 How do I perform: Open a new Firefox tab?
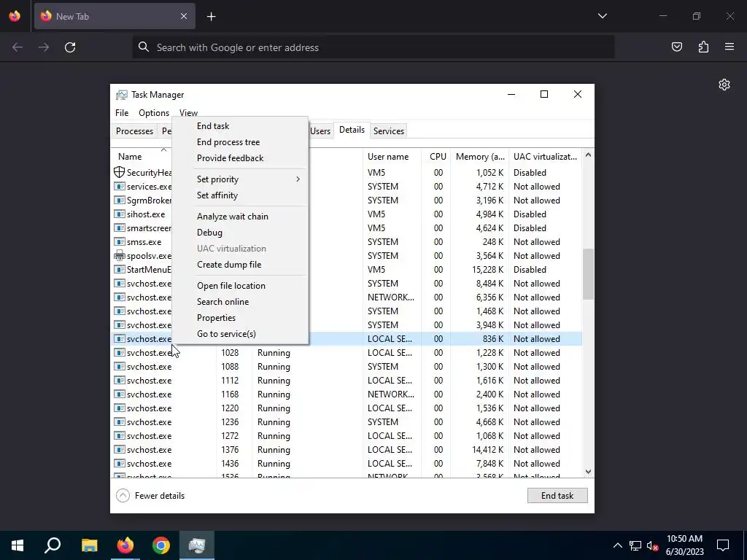[211, 17]
